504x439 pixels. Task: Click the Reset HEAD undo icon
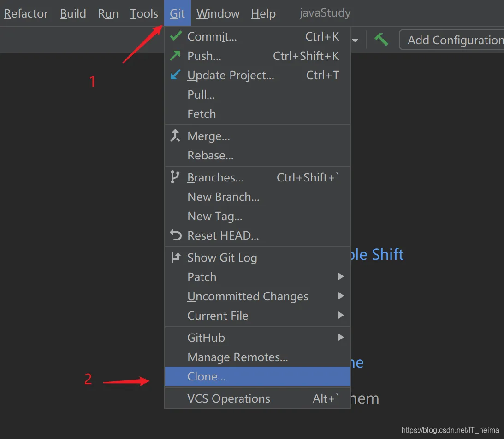point(176,235)
